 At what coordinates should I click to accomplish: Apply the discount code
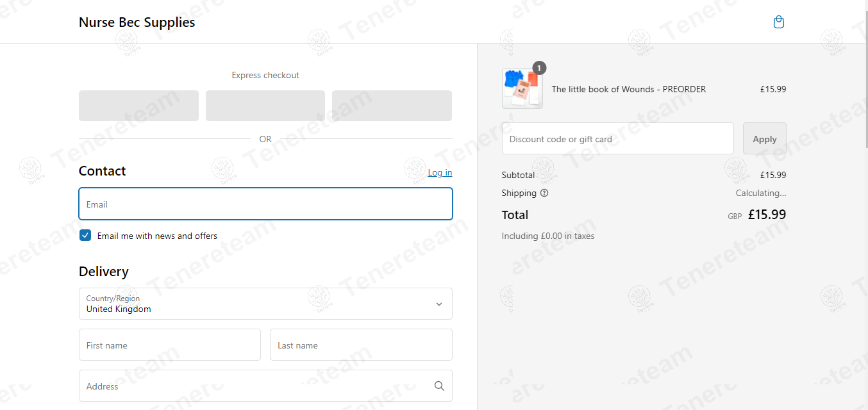click(764, 138)
